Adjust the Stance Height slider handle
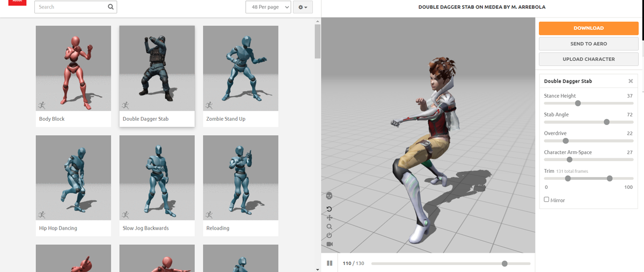This screenshot has height=272, width=644. coord(578,103)
